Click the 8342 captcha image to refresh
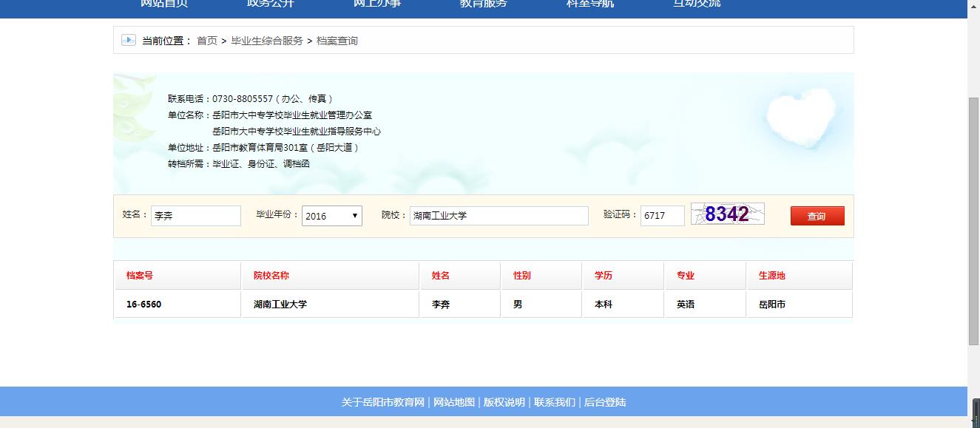 [727, 214]
